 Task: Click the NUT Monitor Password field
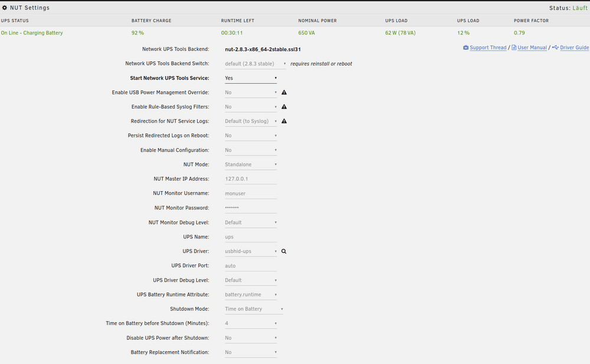pos(251,208)
